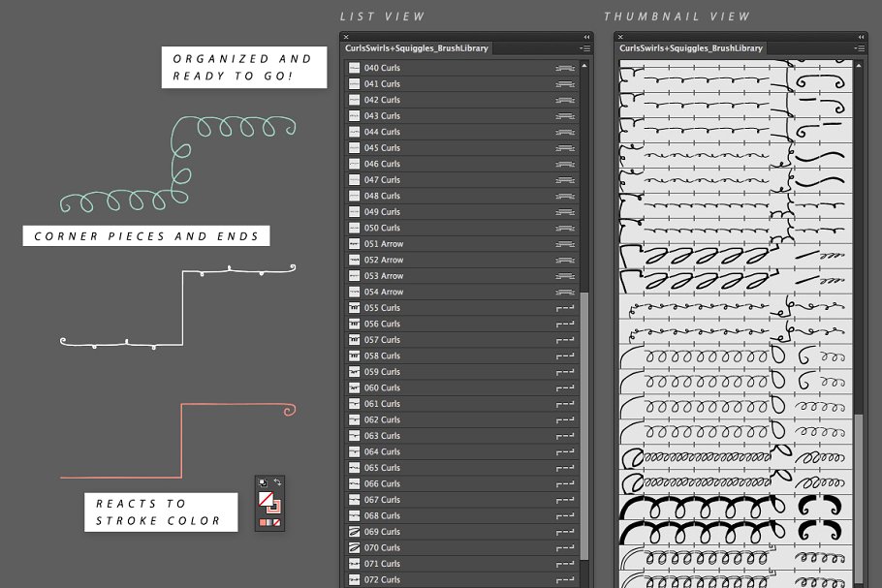Select list panel CurlsSwirls+Squiggles_BrushLibrary tab
This screenshot has width=882, height=588.
[418, 47]
